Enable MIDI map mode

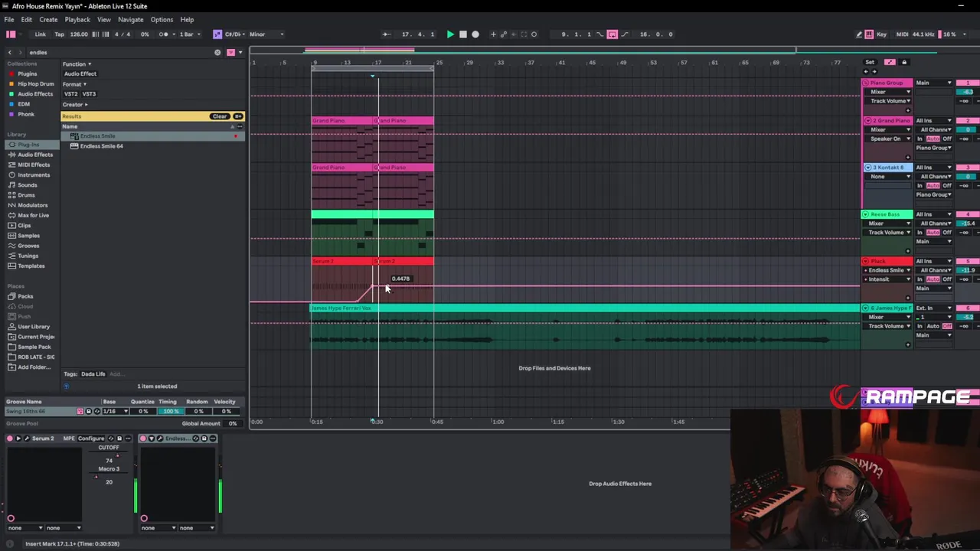click(x=902, y=34)
